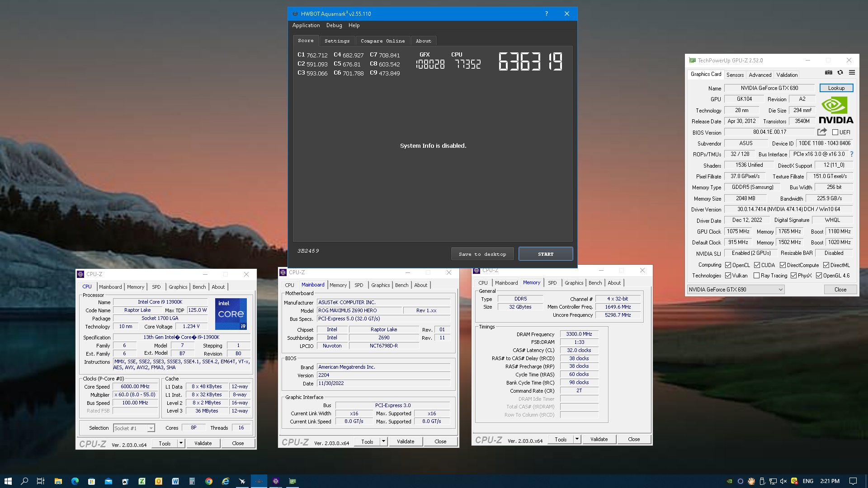Launch Word from the taskbar

[x=175, y=481]
